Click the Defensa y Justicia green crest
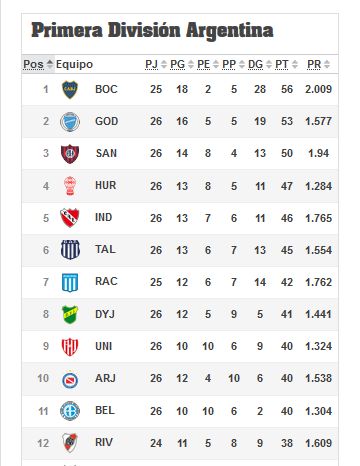Viewport: 360px width, 466px height. point(70,314)
